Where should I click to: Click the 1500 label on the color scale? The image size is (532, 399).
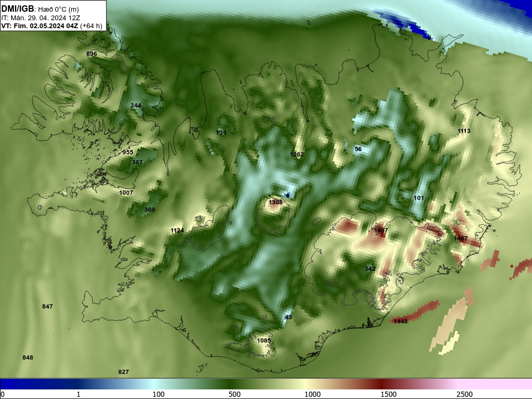pos(388,394)
